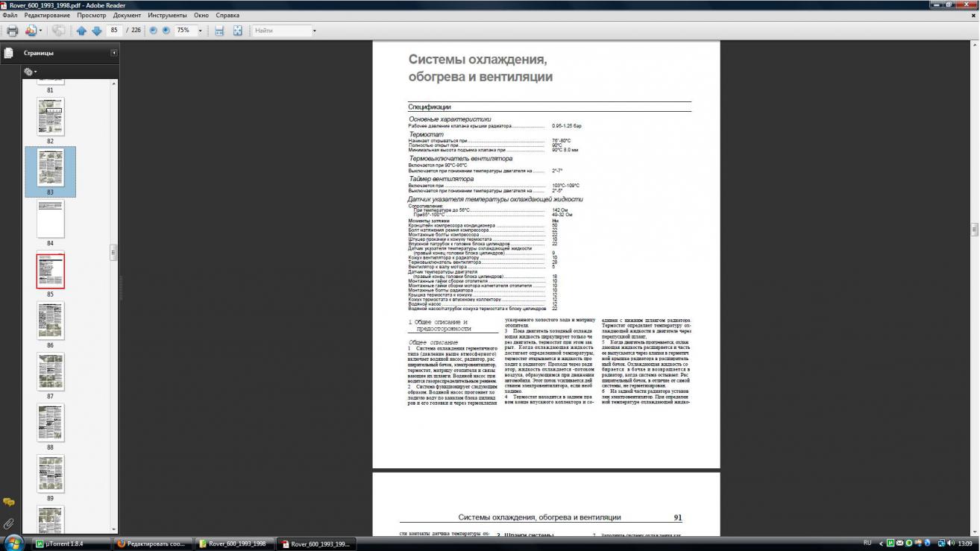980x551 pixels.
Task: Open the Просмотр menu
Action: tap(92, 15)
